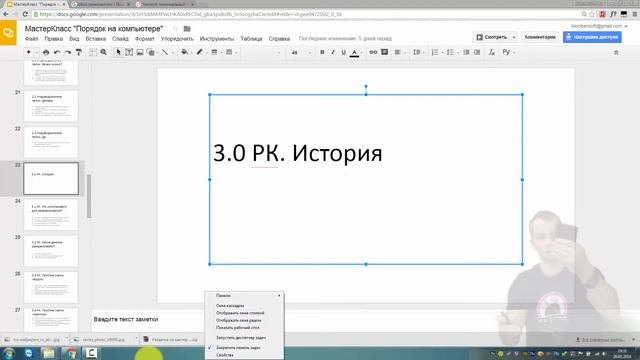
Task: Open the Слайд menu
Action: pos(120,39)
